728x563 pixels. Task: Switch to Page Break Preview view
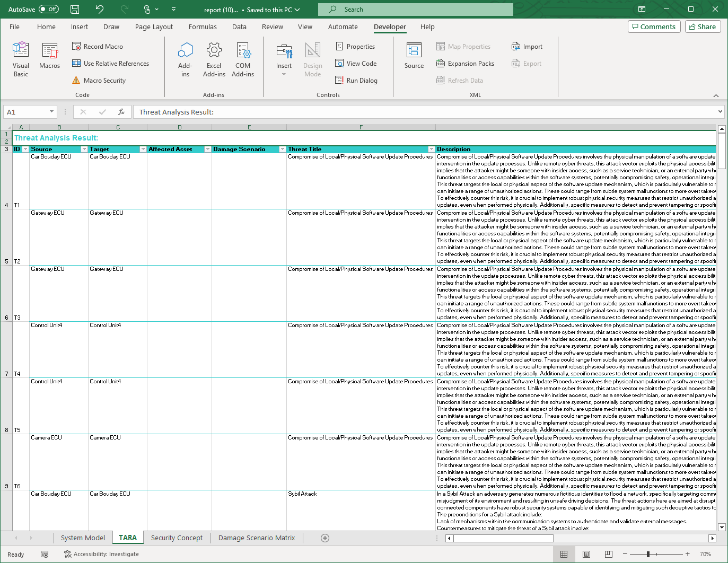(608, 554)
